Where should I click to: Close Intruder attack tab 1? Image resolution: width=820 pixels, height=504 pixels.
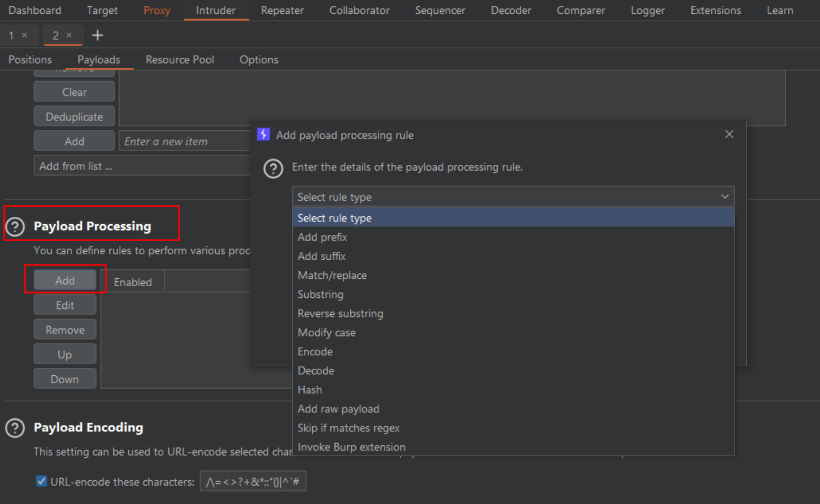(24, 36)
